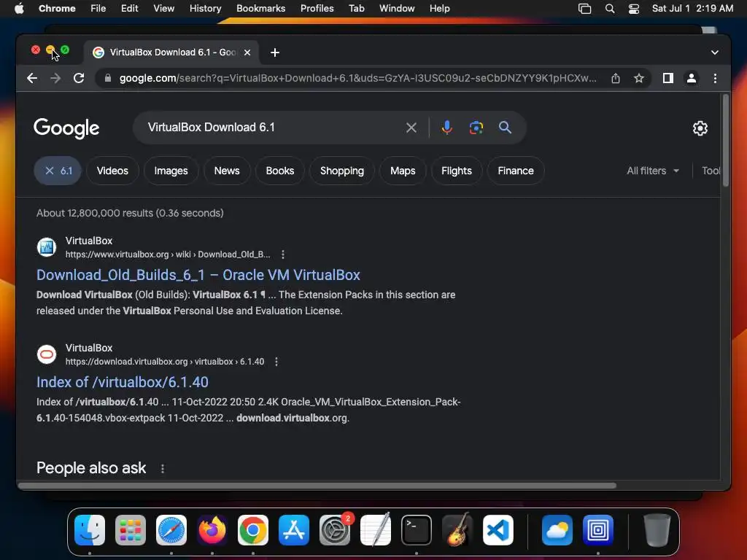Open more options for 6.1.40 index result
Image resolution: width=747 pixels, height=560 pixels.
[x=276, y=362]
